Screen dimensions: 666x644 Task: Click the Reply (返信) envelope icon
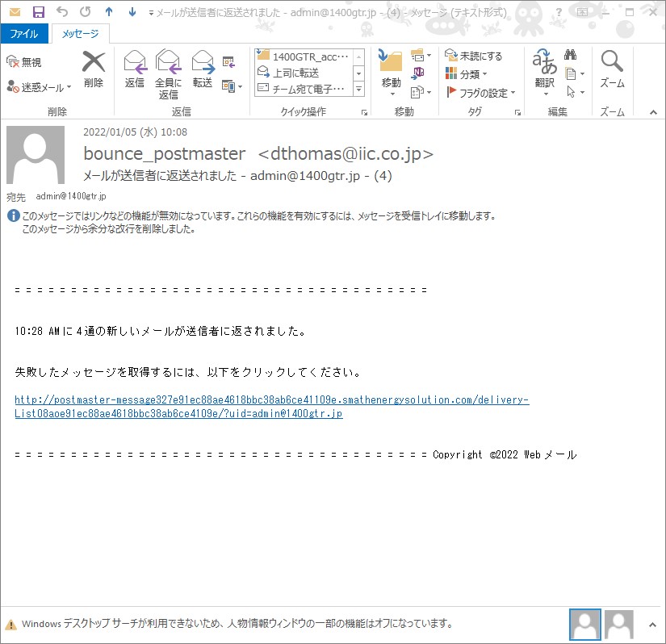click(135, 62)
